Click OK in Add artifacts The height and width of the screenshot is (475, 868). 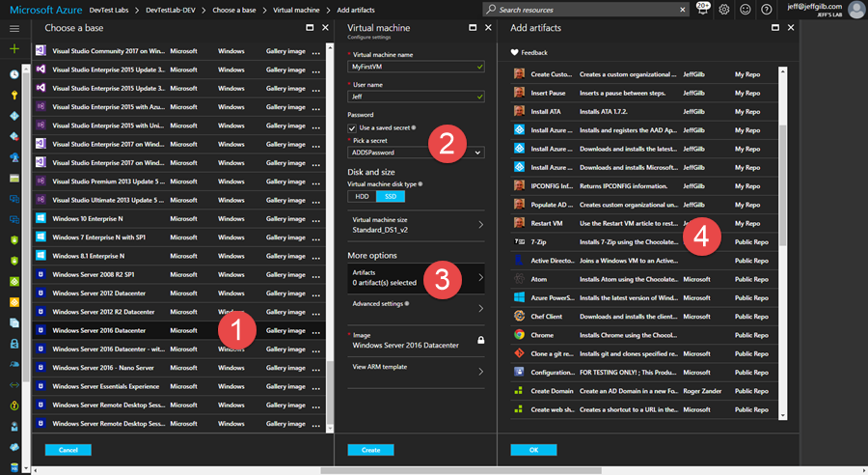pos(533,450)
